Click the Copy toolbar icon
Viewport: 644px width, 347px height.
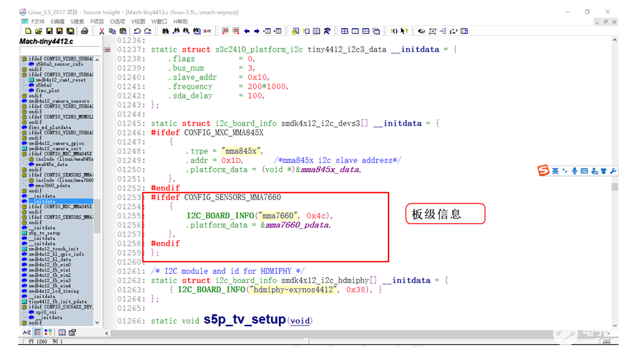click(x=112, y=31)
